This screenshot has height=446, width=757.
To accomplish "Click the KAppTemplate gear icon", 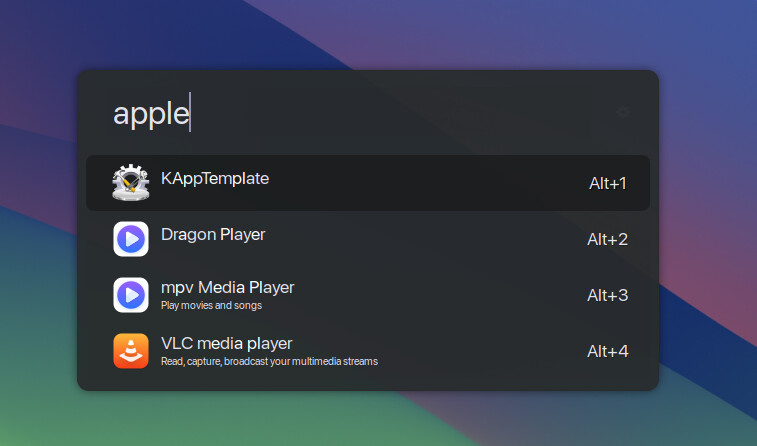I will pos(131,182).
